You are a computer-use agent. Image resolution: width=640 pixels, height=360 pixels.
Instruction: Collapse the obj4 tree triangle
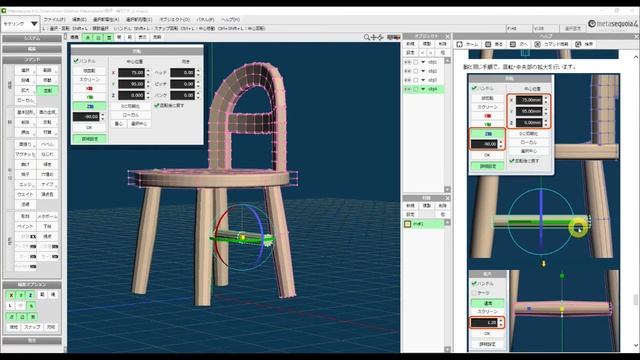pos(423,89)
